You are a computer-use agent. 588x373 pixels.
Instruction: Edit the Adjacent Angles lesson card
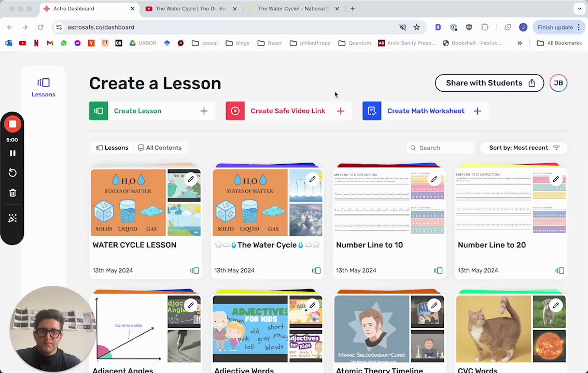coord(191,305)
